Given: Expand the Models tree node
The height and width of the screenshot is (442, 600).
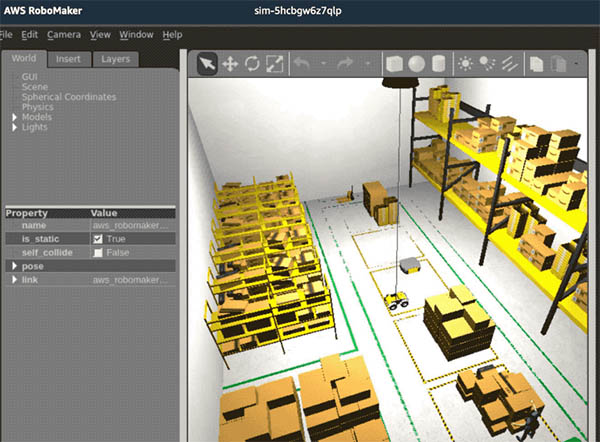Looking at the screenshot, I should (x=15, y=117).
